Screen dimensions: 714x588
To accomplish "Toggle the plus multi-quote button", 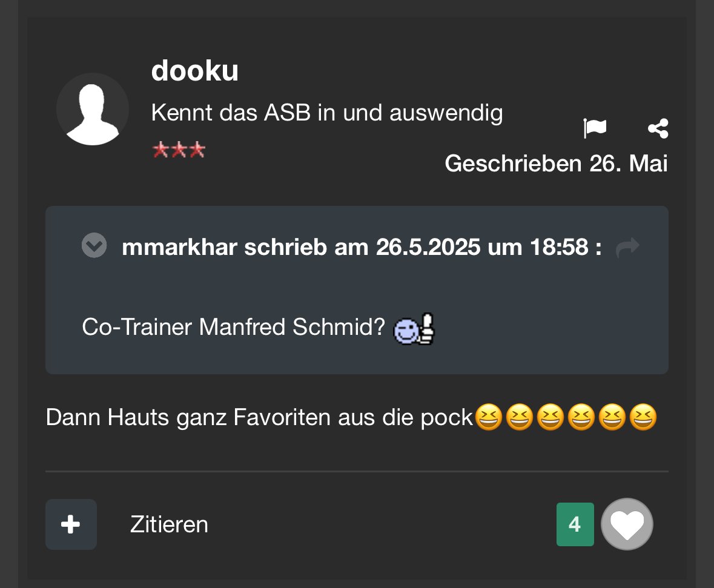I will tap(71, 524).
